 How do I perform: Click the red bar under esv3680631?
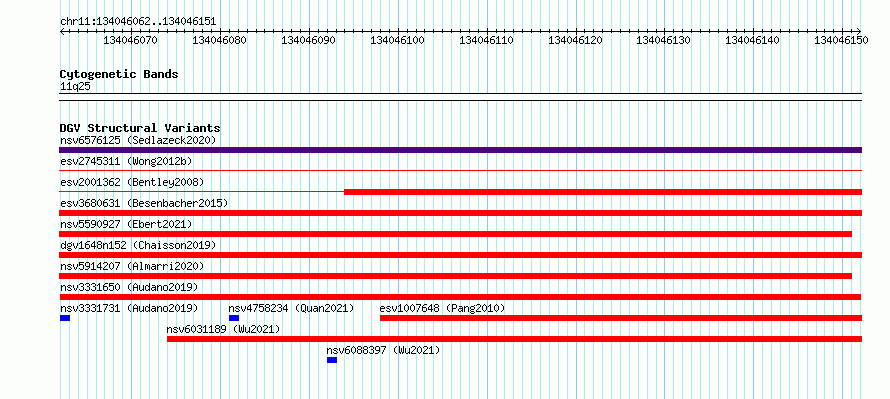460,213
